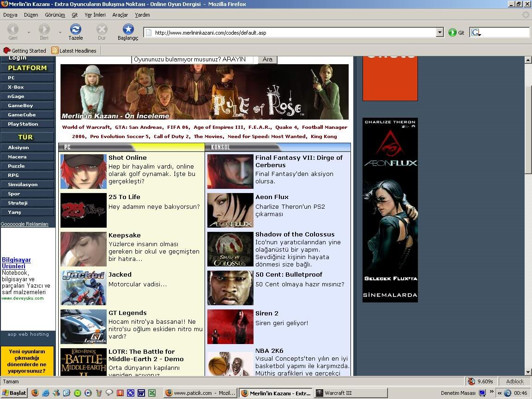Click the Başlat start button
The image size is (532, 399).
click(14, 393)
